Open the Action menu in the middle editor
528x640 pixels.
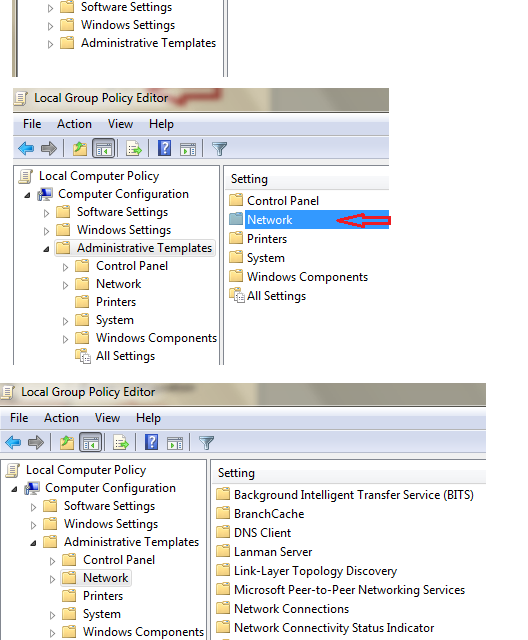[74, 124]
